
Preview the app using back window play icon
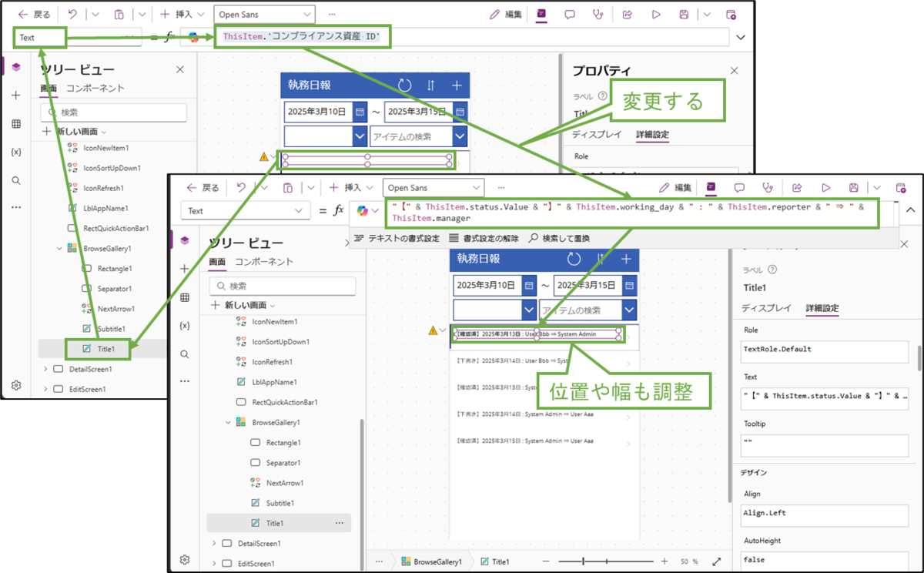pyautogui.click(x=656, y=14)
